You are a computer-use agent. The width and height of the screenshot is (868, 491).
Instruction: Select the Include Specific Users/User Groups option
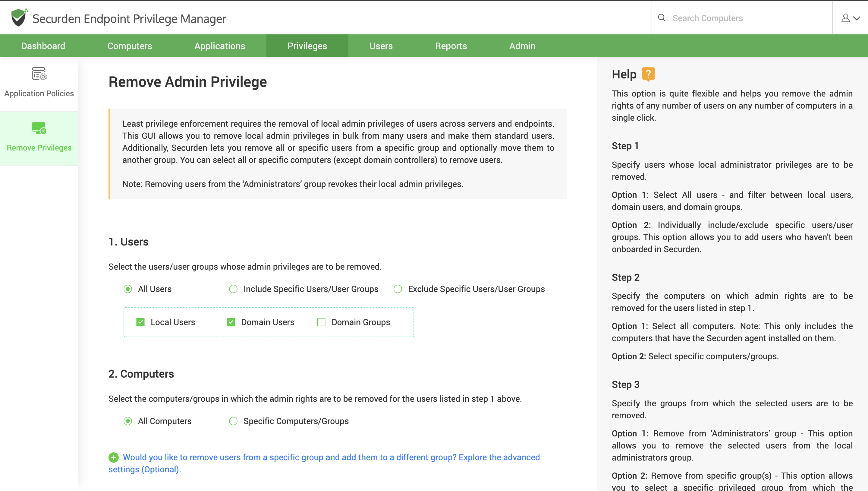pyautogui.click(x=233, y=289)
